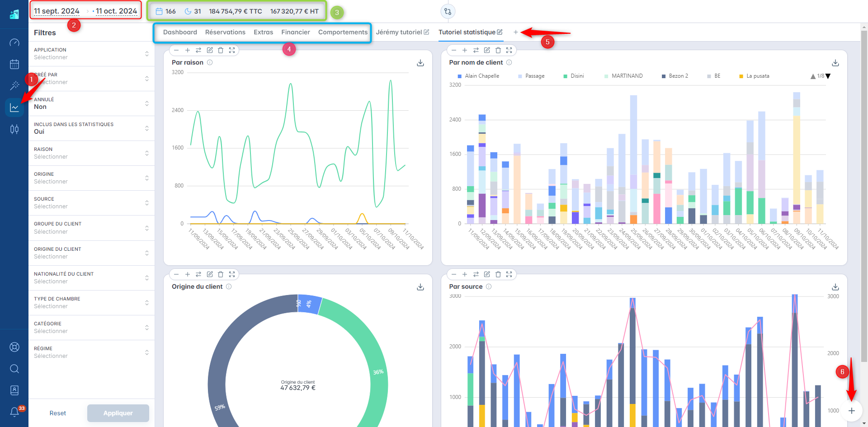The height and width of the screenshot is (427, 868).
Task: Open the Annulé filter dropdown
Action: point(91,103)
